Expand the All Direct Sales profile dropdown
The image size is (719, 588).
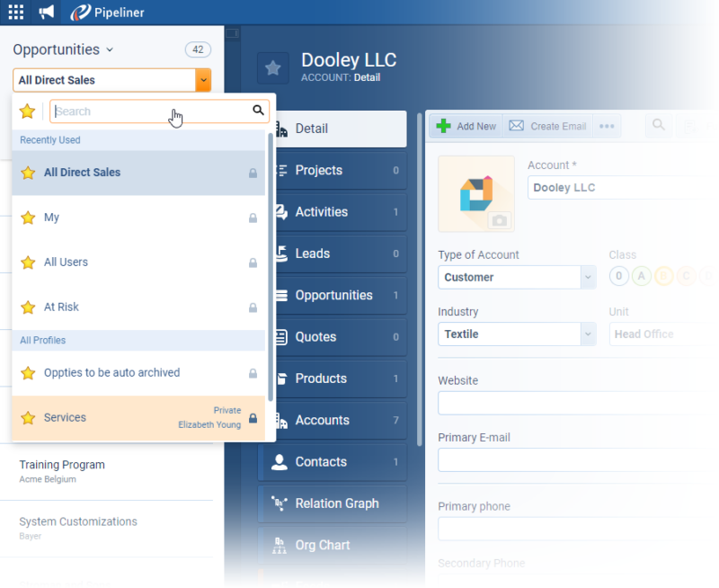[x=204, y=80]
